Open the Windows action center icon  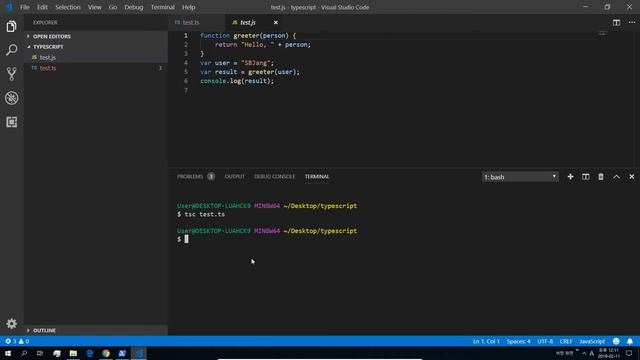pyautogui.click(x=629, y=353)
